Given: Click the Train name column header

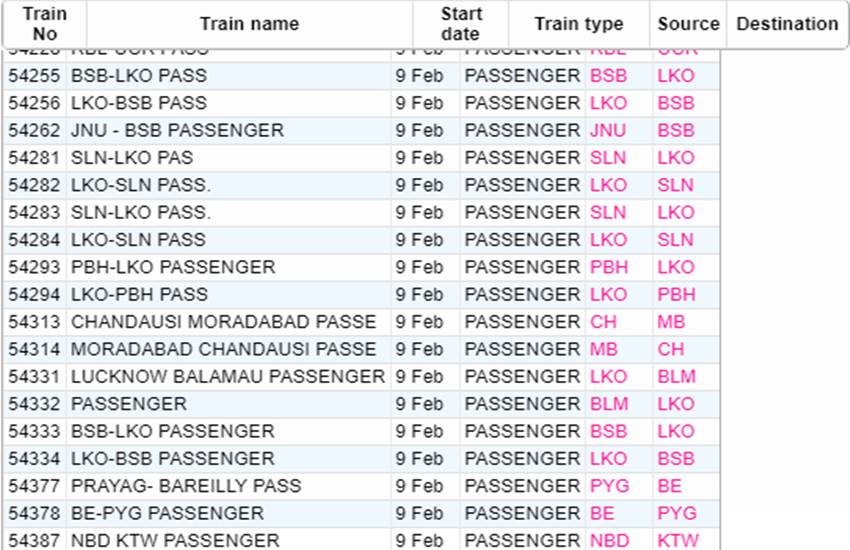Looking at the screenshot, I should pos(249,24).
